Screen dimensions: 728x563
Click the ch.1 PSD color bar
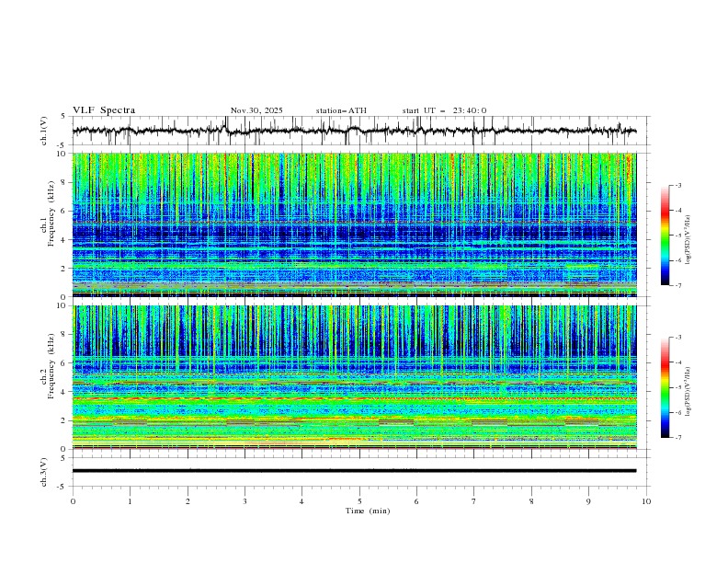[665, 236]
